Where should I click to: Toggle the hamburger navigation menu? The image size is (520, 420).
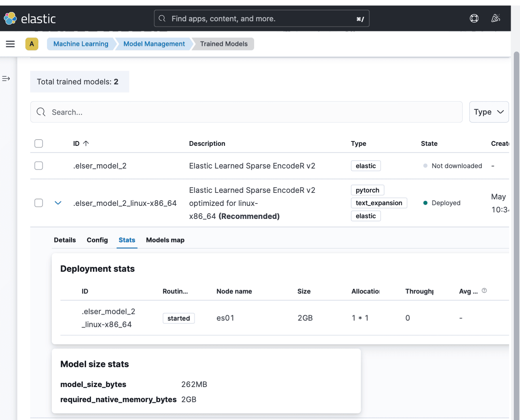[10, 44]
